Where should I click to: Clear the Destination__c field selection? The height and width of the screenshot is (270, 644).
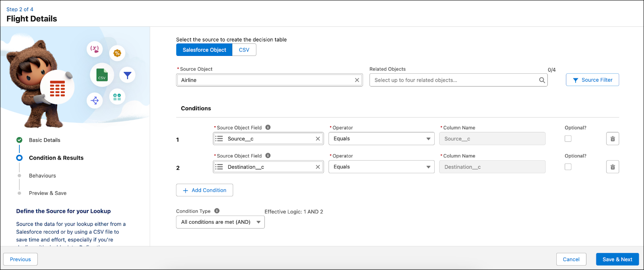coord(318,167)
